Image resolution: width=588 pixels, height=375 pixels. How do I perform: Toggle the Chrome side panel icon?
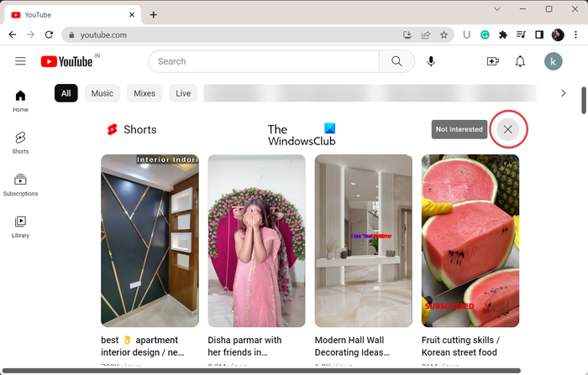(539, 35)
